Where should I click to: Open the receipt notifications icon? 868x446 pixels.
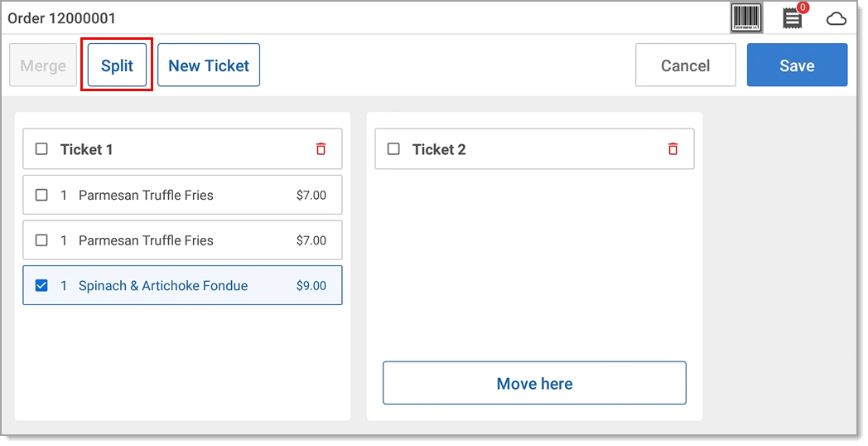793,18
